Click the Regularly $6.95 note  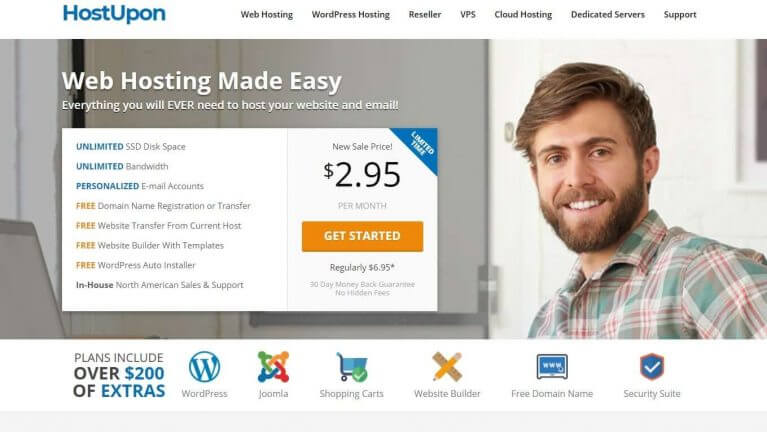362,268
